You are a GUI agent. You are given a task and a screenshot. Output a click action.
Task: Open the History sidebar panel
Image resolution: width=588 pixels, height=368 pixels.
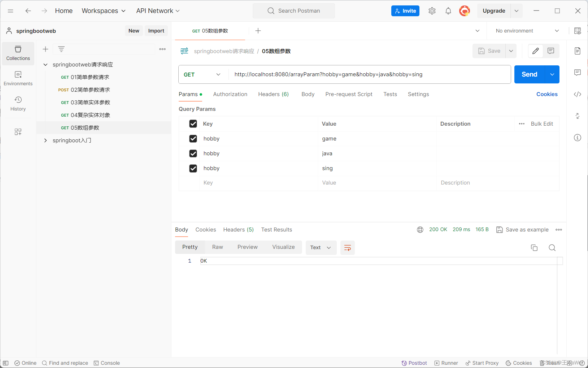[x=18, y=104]
